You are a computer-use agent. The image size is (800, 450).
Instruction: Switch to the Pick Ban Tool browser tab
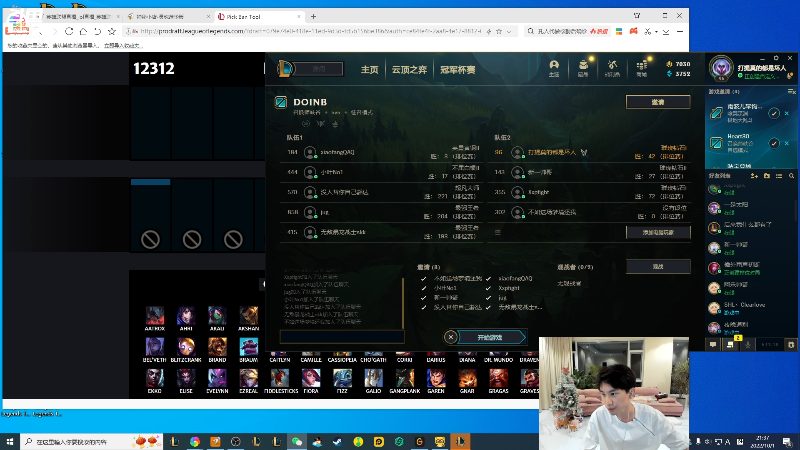tap(259, 17)
